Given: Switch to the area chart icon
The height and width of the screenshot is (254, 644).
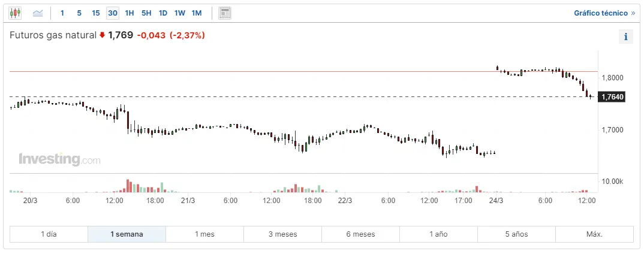Looking at the screenshot, I should coord(38,13).
